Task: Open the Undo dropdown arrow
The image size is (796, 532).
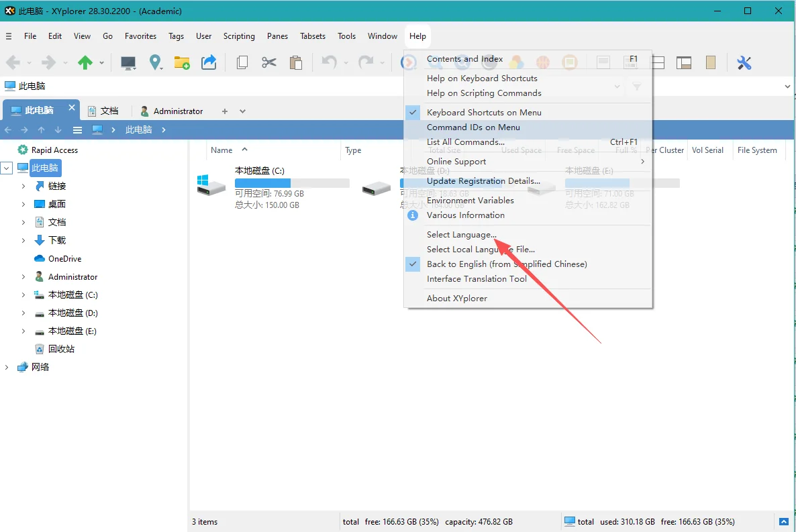Action: [346, 63]
